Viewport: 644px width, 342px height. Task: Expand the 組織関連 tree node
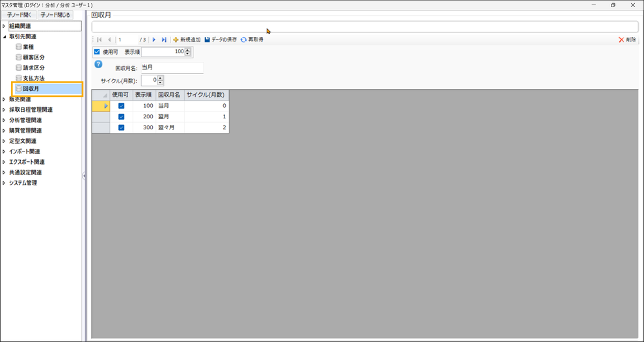4,26
